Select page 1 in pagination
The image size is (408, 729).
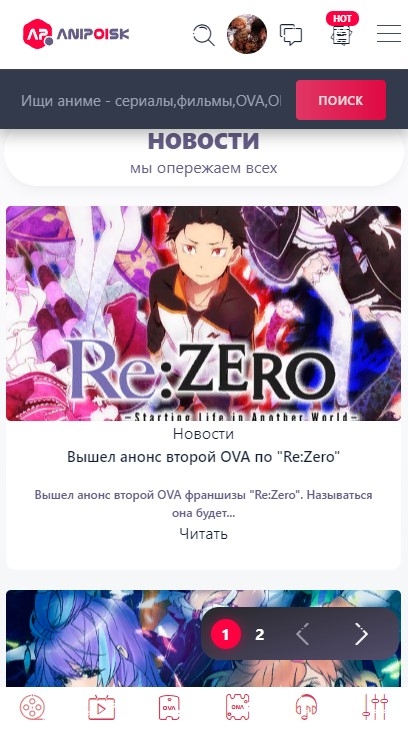(x=225, y=634)
